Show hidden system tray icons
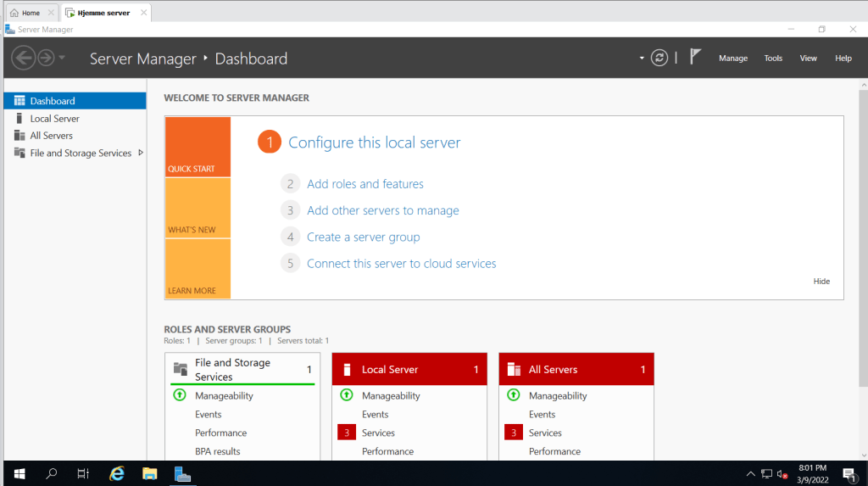The height and width of the screenshot is (486, 868). (x=750, y=473)
